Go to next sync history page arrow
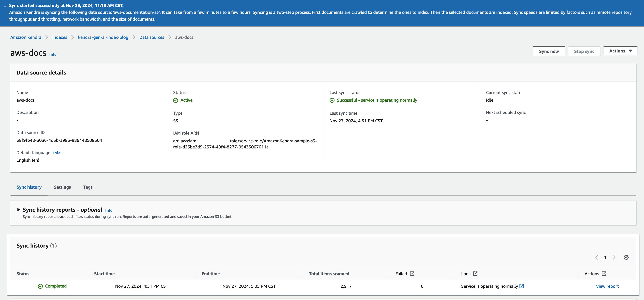The image size is (644, 300). (x=614, y=257)
